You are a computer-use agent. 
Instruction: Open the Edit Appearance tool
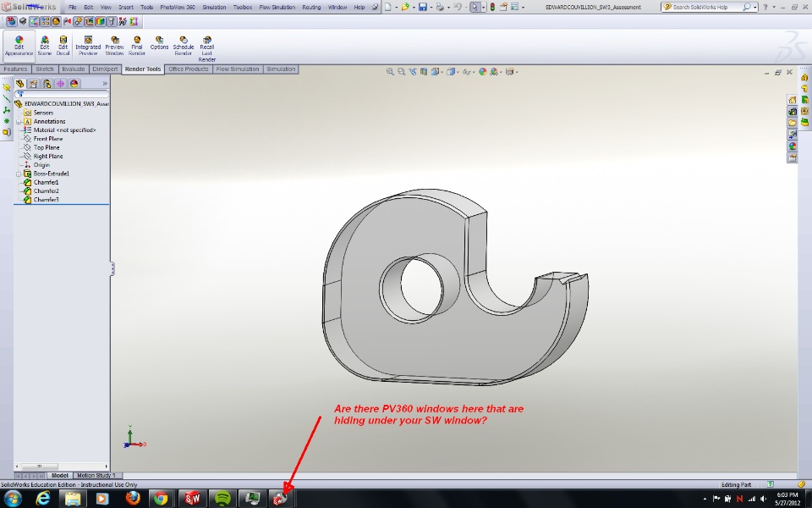19,46
